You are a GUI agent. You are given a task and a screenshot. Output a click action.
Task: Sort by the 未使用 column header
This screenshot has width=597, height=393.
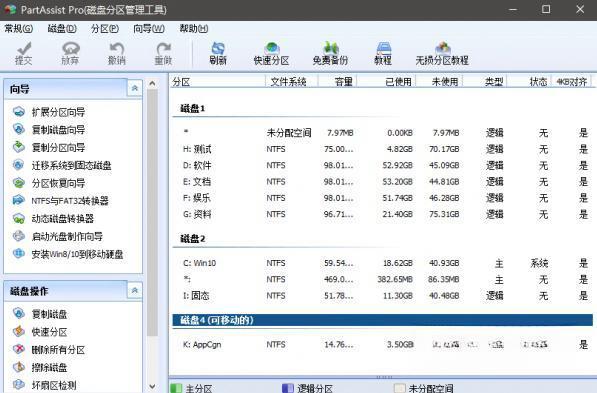[x=439, y=81]
